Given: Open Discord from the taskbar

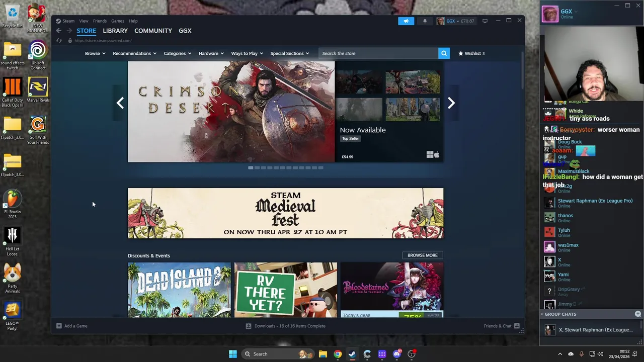Looking at the screenshot, I should [397, 354].
